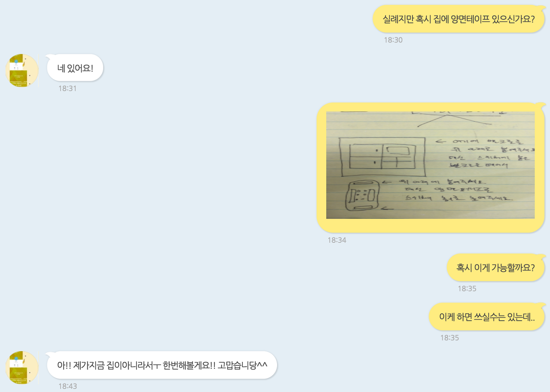Select the "혹시 이게 가능할까요?" message bubble
Screen dimensions: 550x392
[x=495, y=267]
